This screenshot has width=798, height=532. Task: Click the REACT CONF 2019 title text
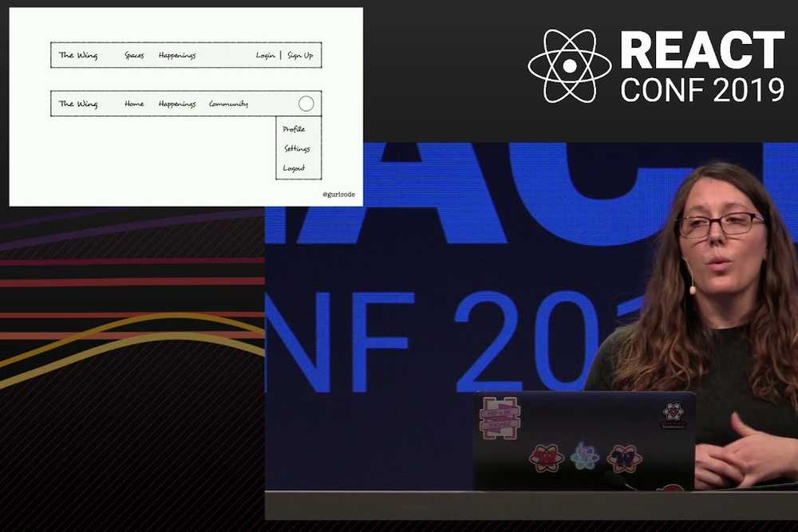[x=702, y=66]
